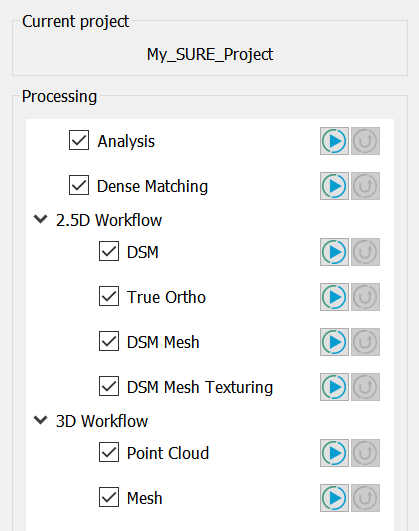Toggle the DSM Mesh checkbox
The image size is (419, 531).
[109, 341]
